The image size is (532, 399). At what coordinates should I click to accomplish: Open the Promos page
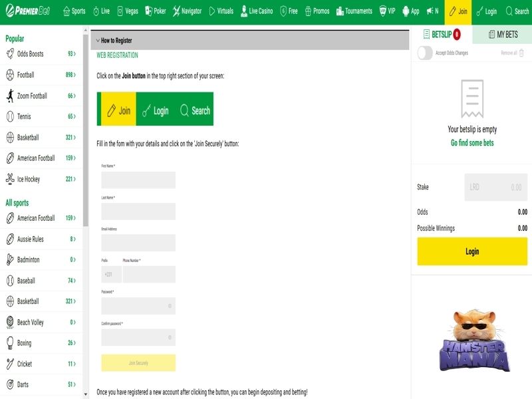point(317,11)
